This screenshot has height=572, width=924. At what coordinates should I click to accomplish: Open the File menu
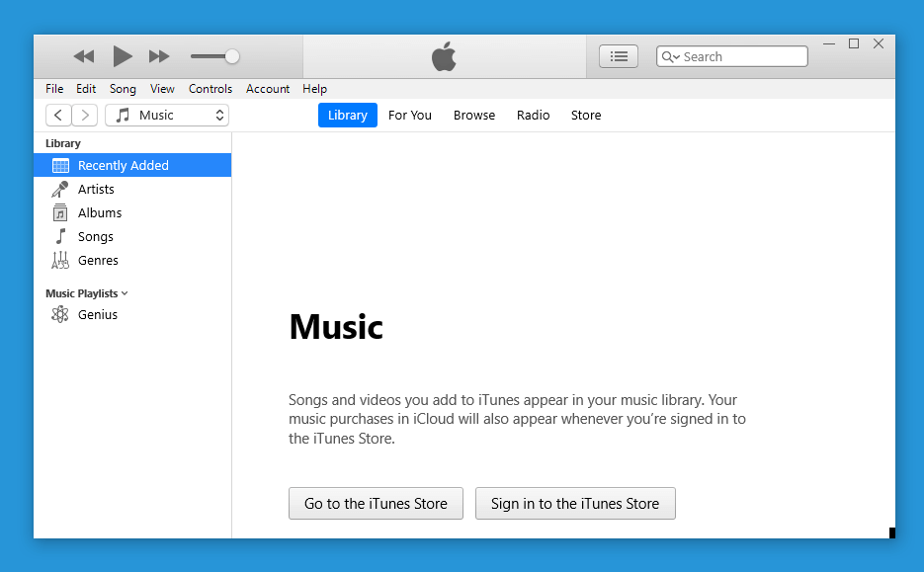54,89
